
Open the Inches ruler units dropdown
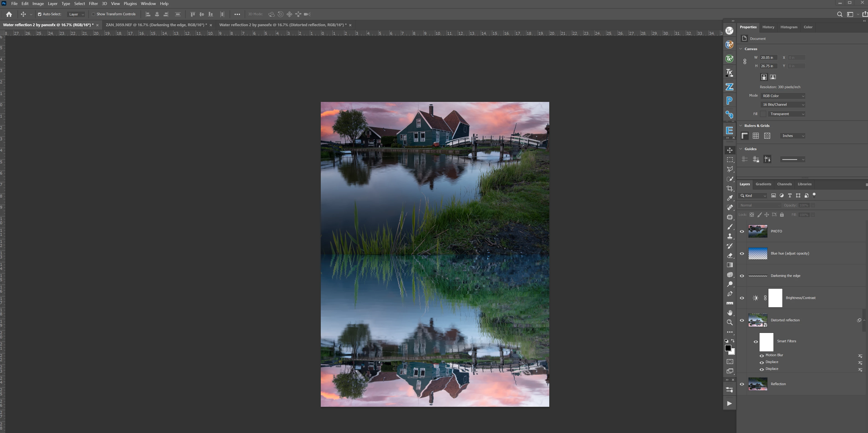(792, 136)
